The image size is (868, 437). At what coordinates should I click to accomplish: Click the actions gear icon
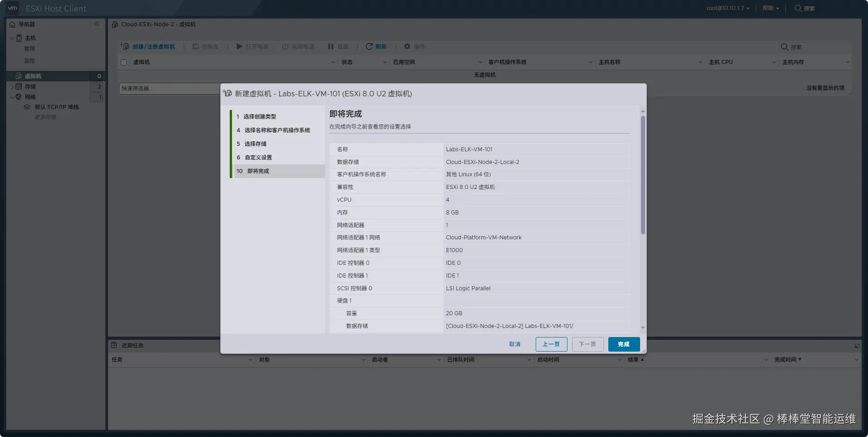pos(407,46)
